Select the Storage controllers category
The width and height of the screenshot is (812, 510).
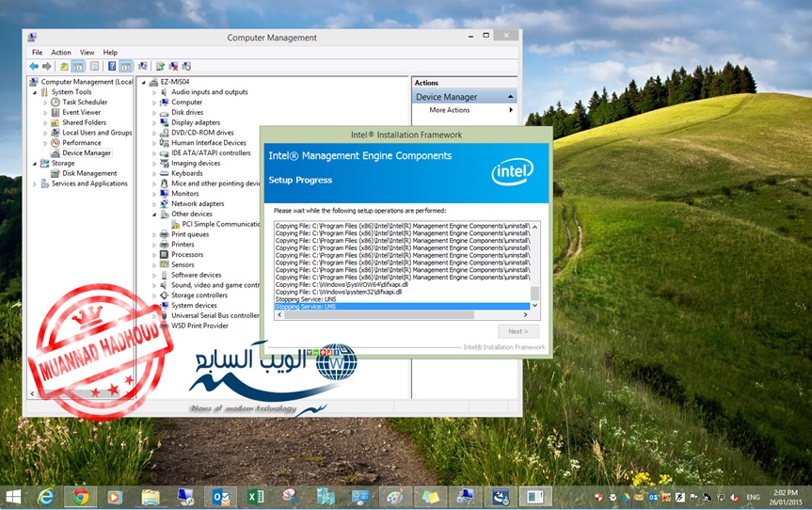[199, 295]
